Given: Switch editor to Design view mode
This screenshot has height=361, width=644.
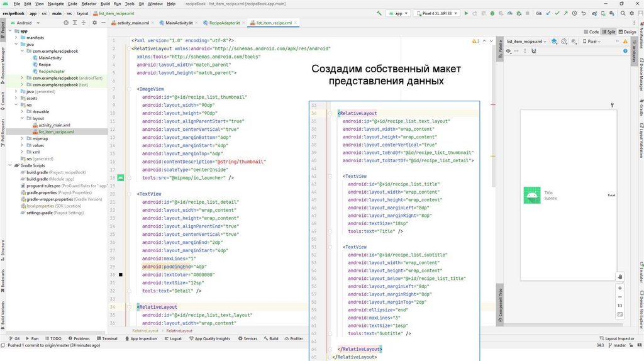Looking at the screenshot, I should pyautogui.click(x=627, y=31).
